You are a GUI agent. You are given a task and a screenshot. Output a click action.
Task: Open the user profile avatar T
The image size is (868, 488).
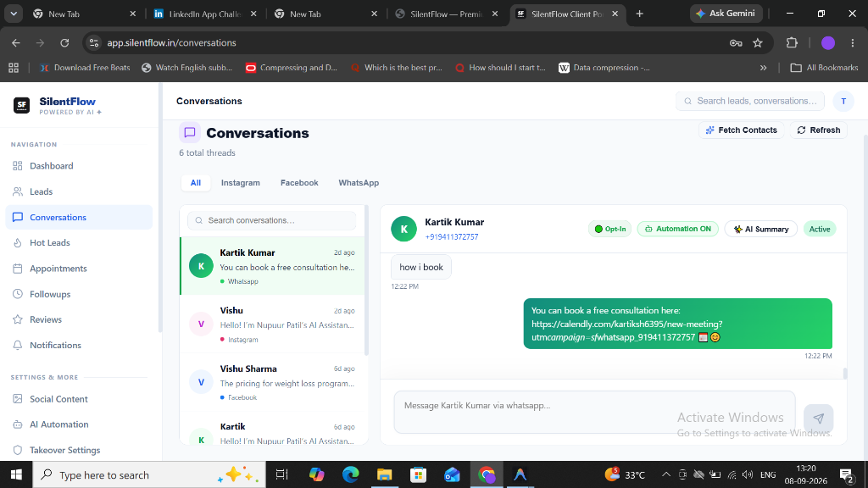[x=843, y=102]
